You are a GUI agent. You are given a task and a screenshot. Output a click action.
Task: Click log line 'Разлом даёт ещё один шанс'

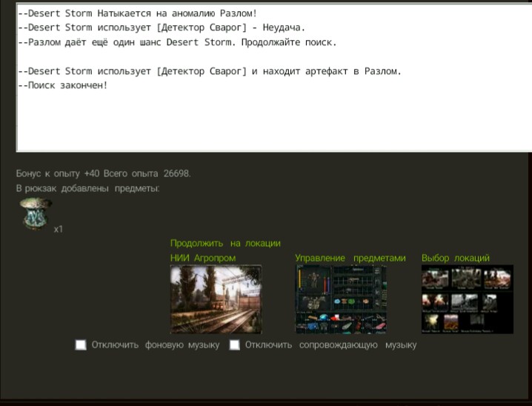click(177, 42)
